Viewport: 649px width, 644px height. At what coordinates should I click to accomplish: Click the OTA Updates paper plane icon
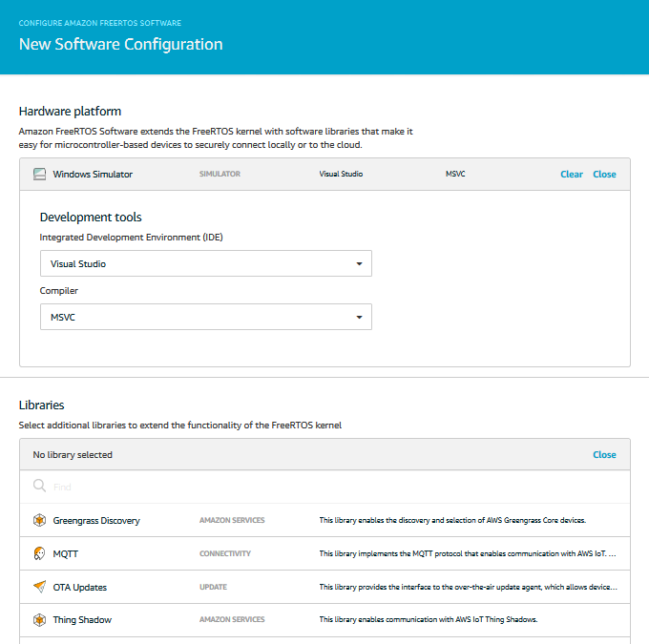click(x=39, y=587)
